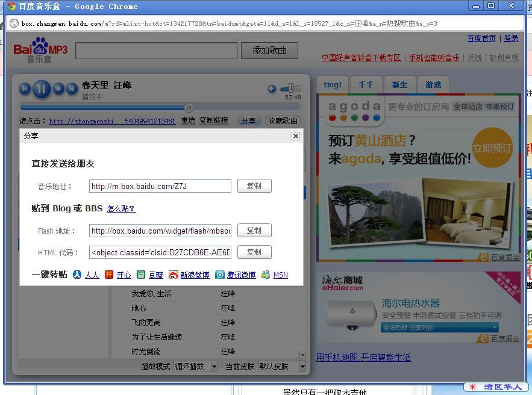The width and height of the screenshot is (532, 395).
Task: Go to 百度首页 link
Action: [x=482, y=39]
